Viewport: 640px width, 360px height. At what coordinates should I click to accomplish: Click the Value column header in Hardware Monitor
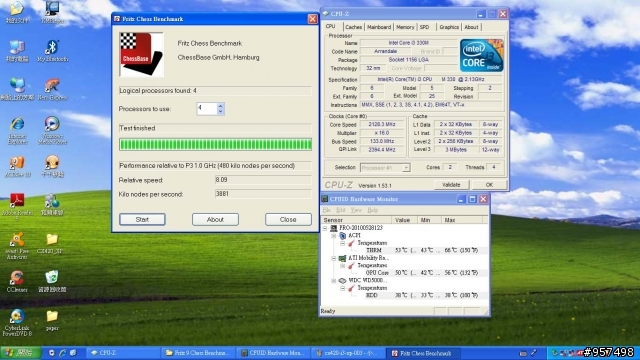tap(404, 220)
